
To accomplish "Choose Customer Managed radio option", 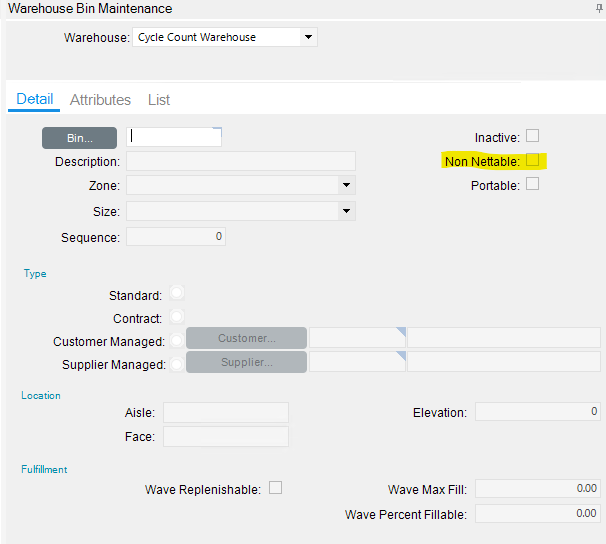I will pyautogui.click(x=177, y=340).
